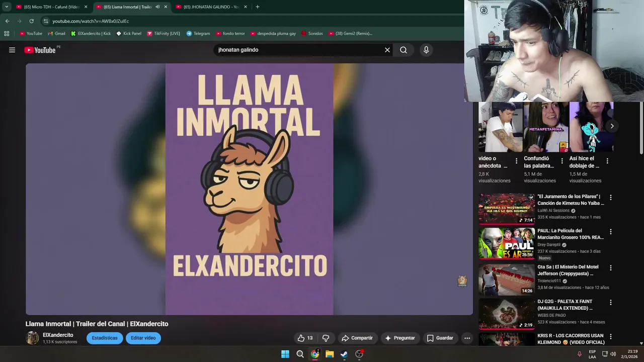Open options for 'KRIS R - LOS CACORROS'
Screen dimensions: 644x362
pyautogui.click(x=611, y=337)
